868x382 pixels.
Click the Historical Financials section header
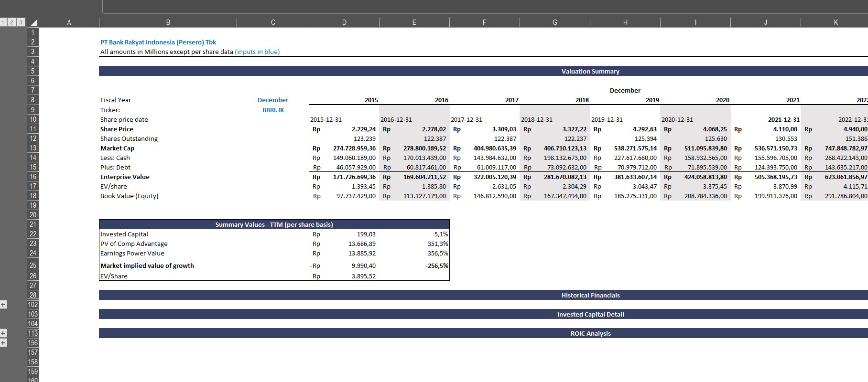point(590,295)
